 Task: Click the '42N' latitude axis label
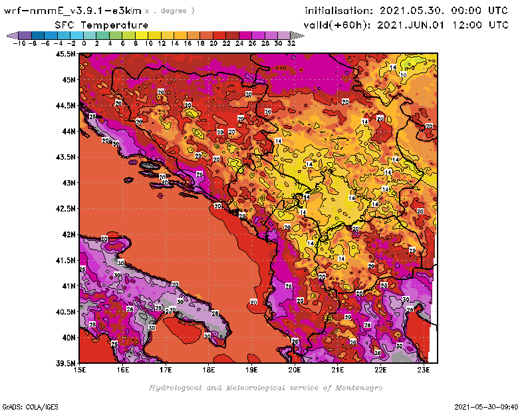[x=69, y=235]
